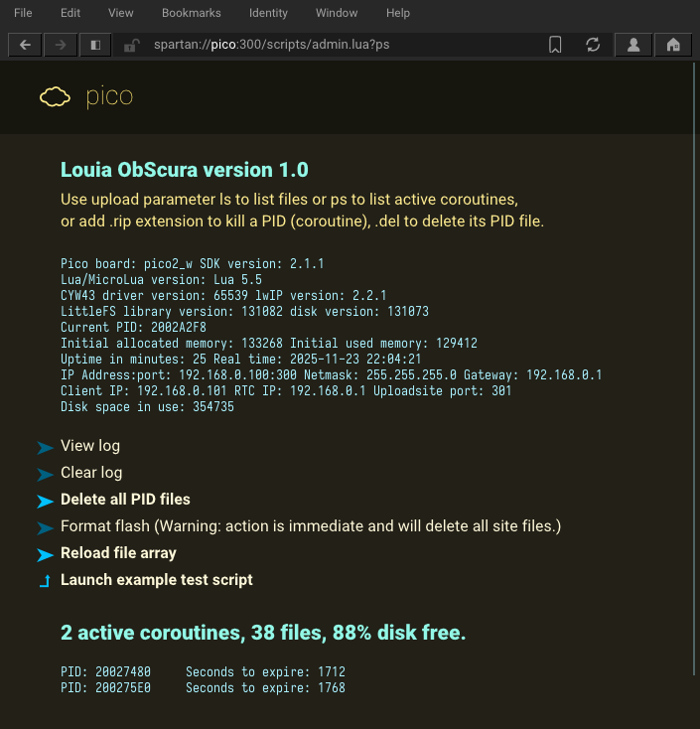The width and height of the screenshot is (700, 729).
Task: Open the Help menu
Action: click(x=397, y=13)
